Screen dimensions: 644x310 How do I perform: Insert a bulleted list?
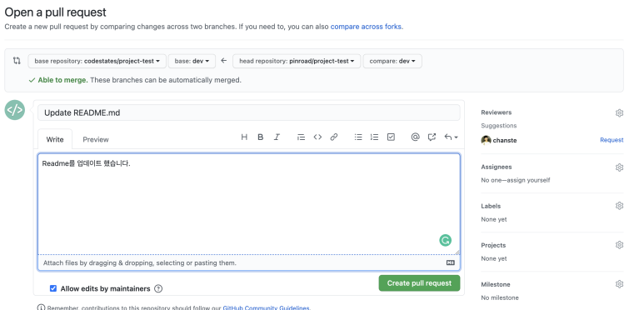coord(358,137)
